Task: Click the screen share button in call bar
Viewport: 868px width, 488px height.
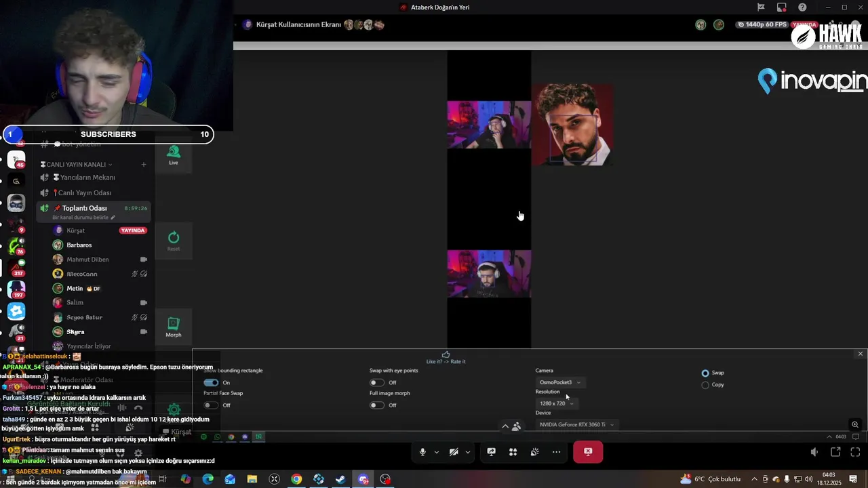Action: point(492,452)
